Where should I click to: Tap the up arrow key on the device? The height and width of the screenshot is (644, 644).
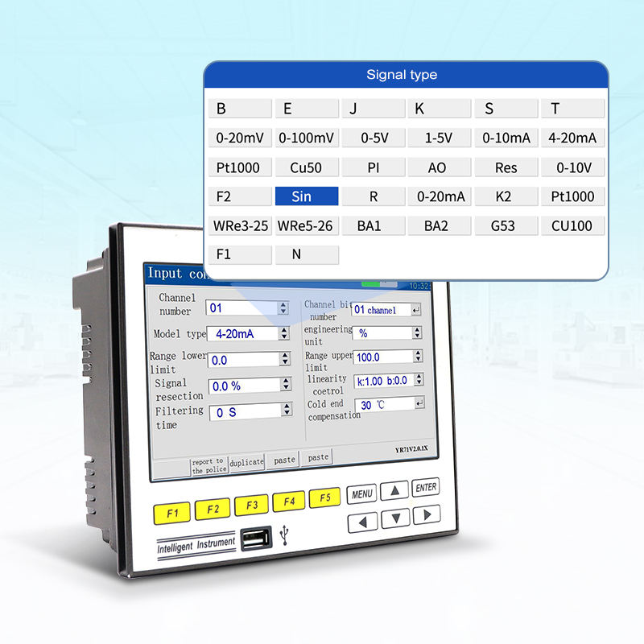tap(394, 490)
